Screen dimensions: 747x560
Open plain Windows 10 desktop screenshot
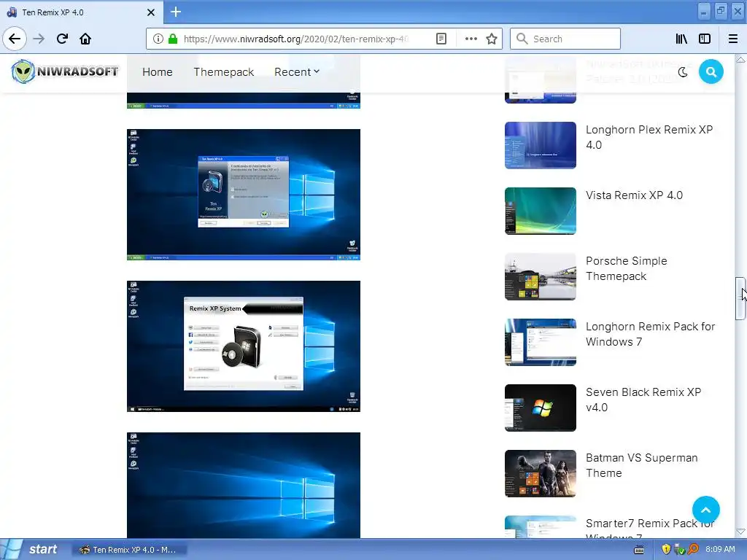244,485
